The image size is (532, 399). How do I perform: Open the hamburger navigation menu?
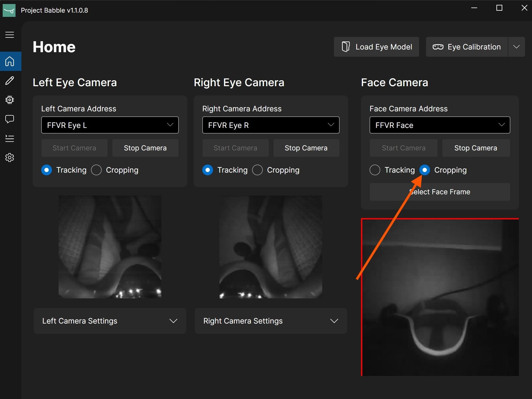10,35
